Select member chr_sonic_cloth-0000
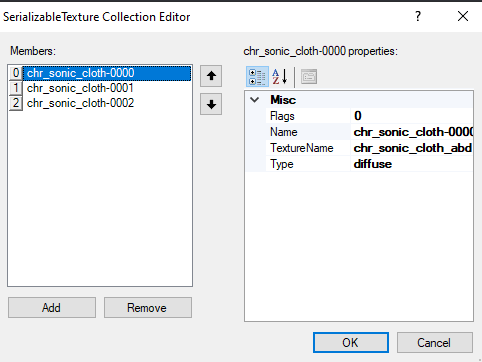This screenshot has width=482, height=362. (107, 73)
